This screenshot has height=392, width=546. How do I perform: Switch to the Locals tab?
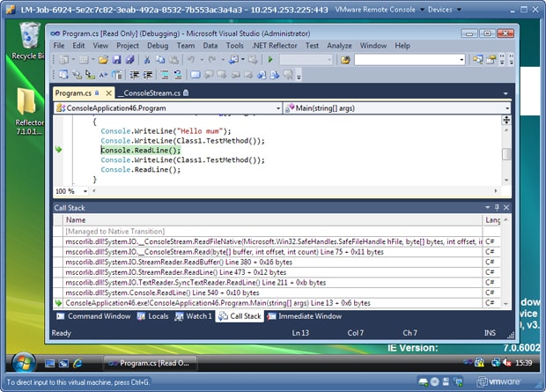[153, 316]
